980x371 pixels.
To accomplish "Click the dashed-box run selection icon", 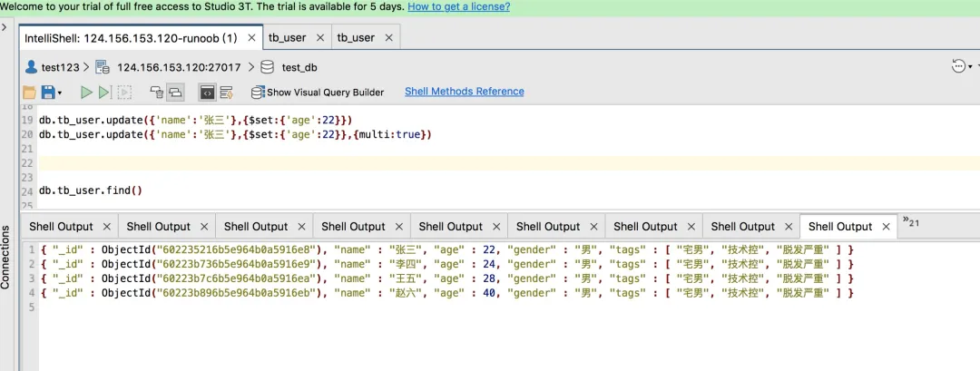I will (124, 92).
